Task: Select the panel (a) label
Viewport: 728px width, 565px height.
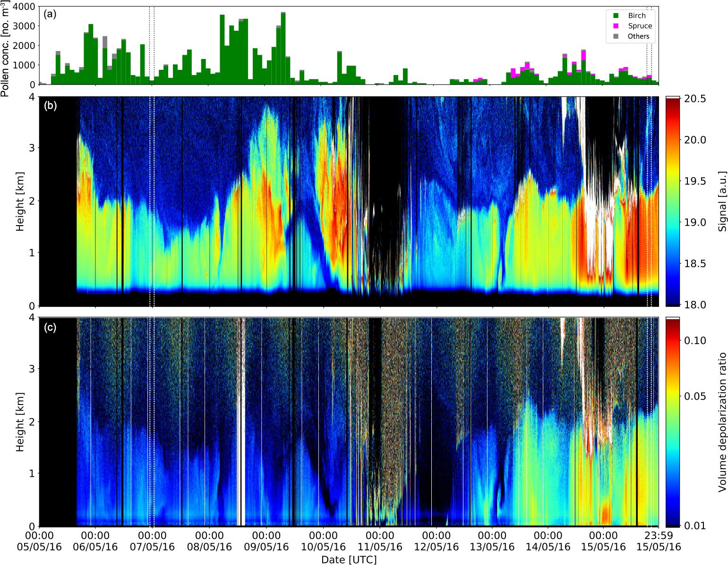Action: coord(50,14)
